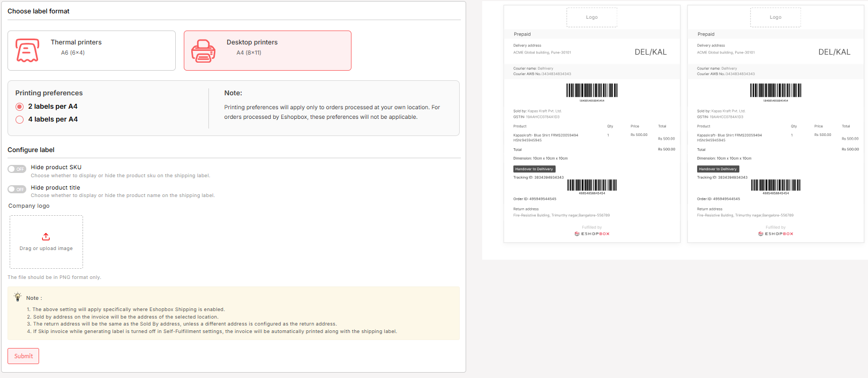Screen dimensions: 868x378
Task: Click the lightbulb icon beside Note
Action: (x=18, y=297)
